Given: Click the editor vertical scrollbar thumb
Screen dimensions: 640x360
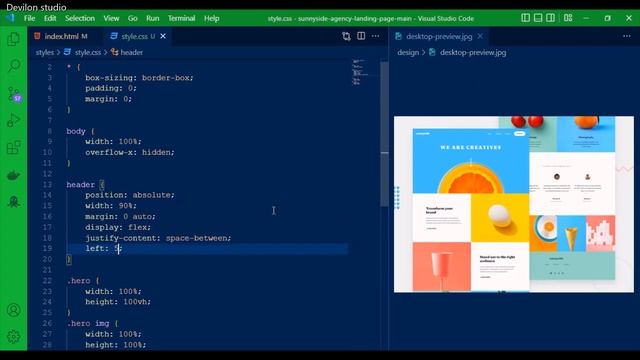Looking at the screenshot, I should 384,133.
